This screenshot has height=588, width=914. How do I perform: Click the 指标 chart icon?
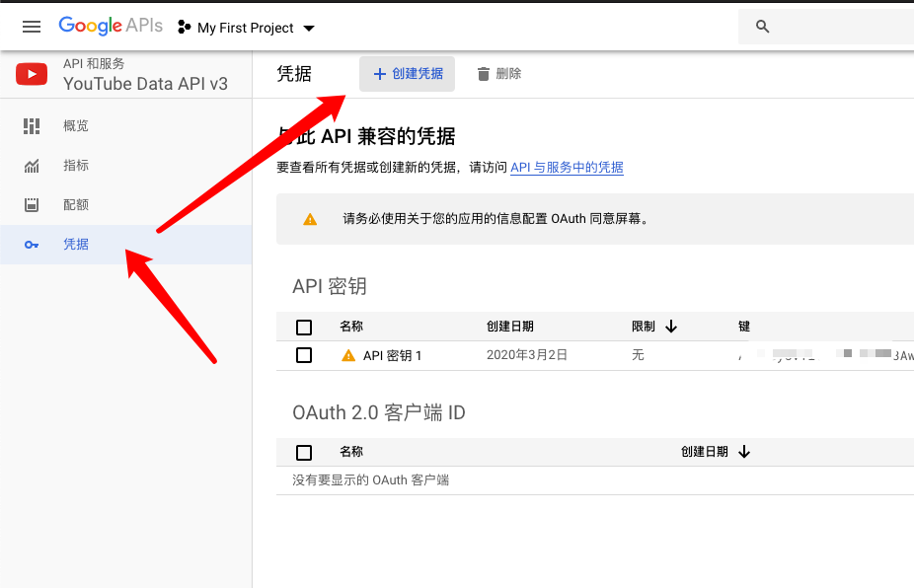coord(32,166)
